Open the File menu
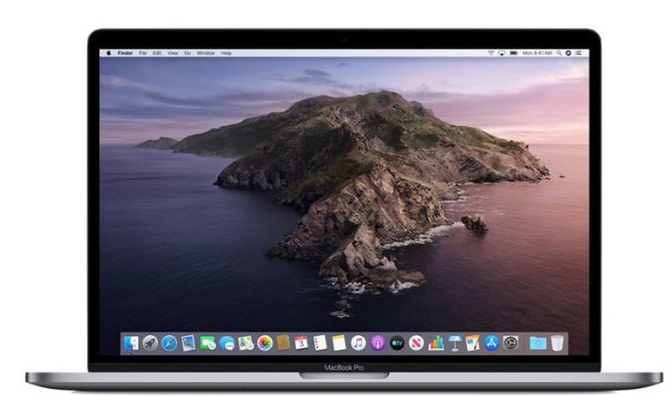669x396 pixels. pos(143,53)
